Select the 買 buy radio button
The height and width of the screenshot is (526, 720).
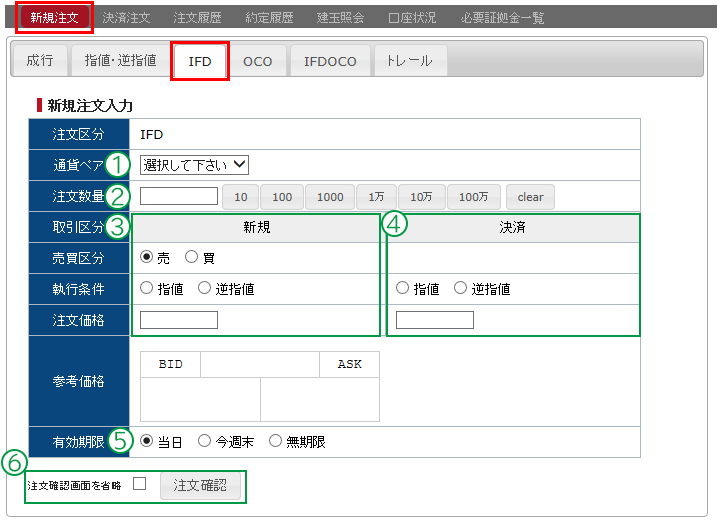(x=191, y=257)
